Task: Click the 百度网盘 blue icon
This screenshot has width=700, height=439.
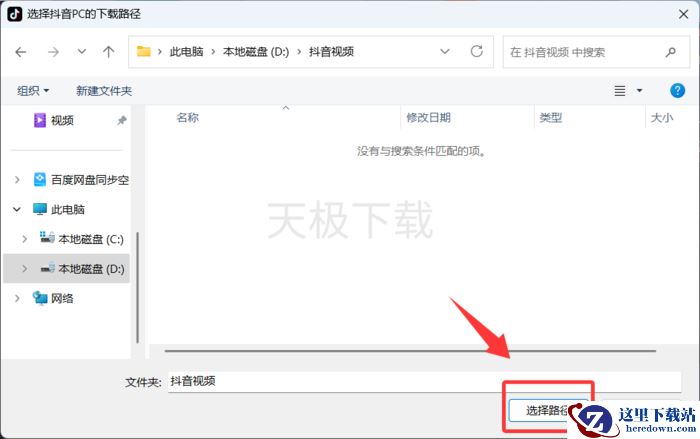Action: coord(40,180)
